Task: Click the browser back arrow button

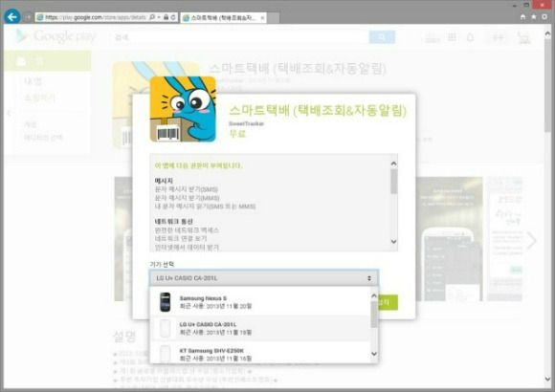Action: coord(12,16)
